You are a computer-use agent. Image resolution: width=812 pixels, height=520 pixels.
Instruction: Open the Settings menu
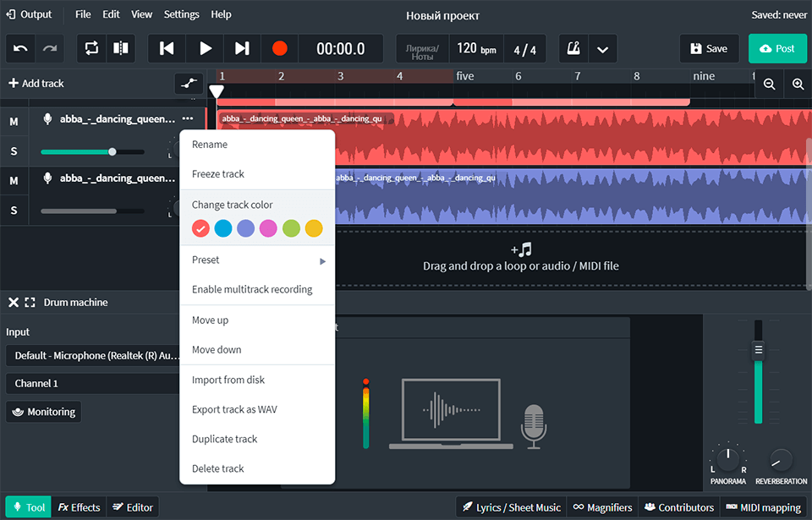(x=181, y=14)
